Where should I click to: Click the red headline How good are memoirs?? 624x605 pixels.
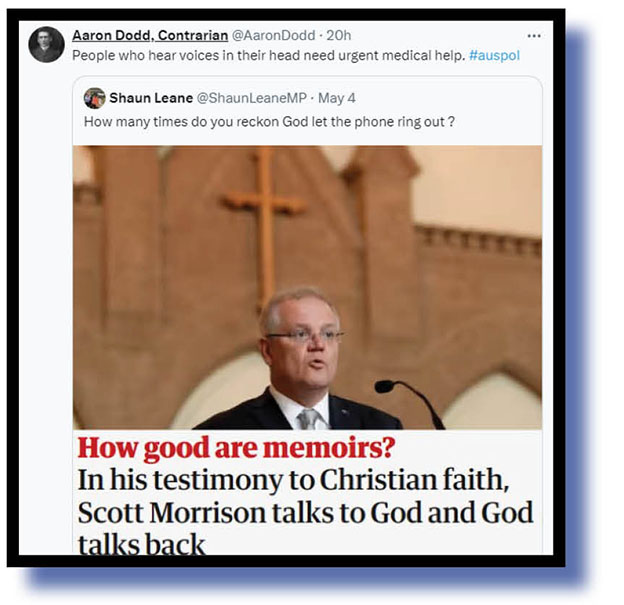tap(236, 448)
